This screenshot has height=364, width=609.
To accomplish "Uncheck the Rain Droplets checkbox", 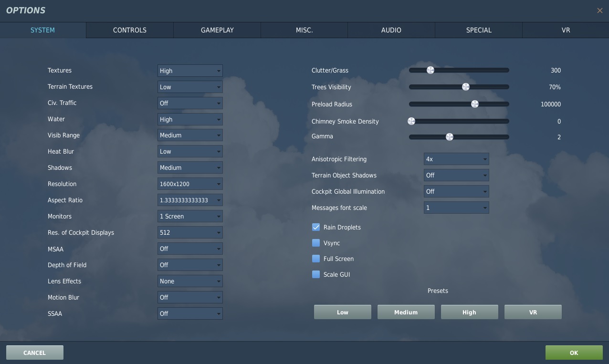I will click(x=316, y=227).
